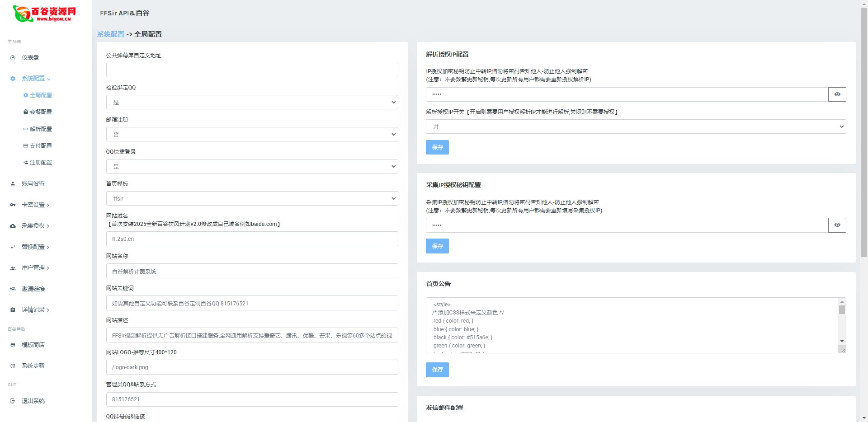Click the logout icon for 退出系统
Viewport: 868px width, 422px height.
pos(13,401)
